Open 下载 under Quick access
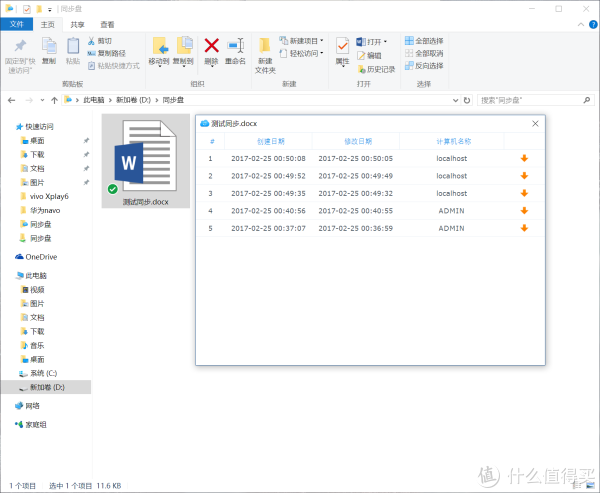This screenshot has height=493, width=600. pyautogui.click(x=33, y=155)
